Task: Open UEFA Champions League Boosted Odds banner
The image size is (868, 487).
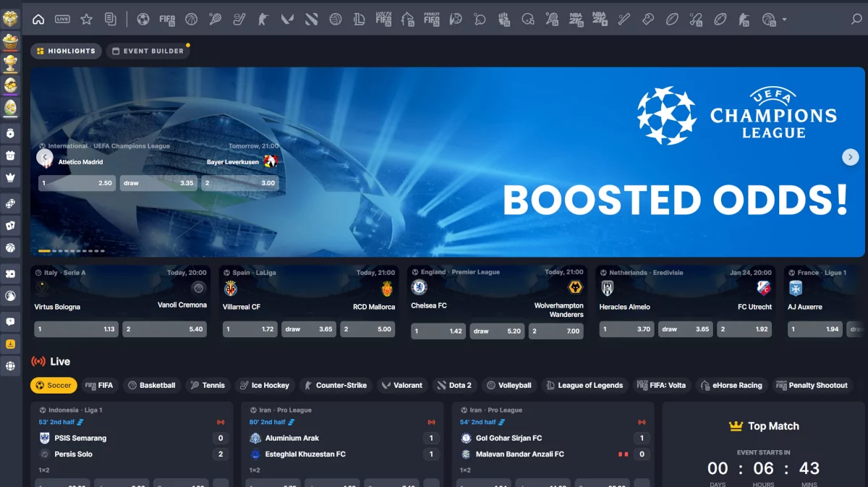Action: 447,162
